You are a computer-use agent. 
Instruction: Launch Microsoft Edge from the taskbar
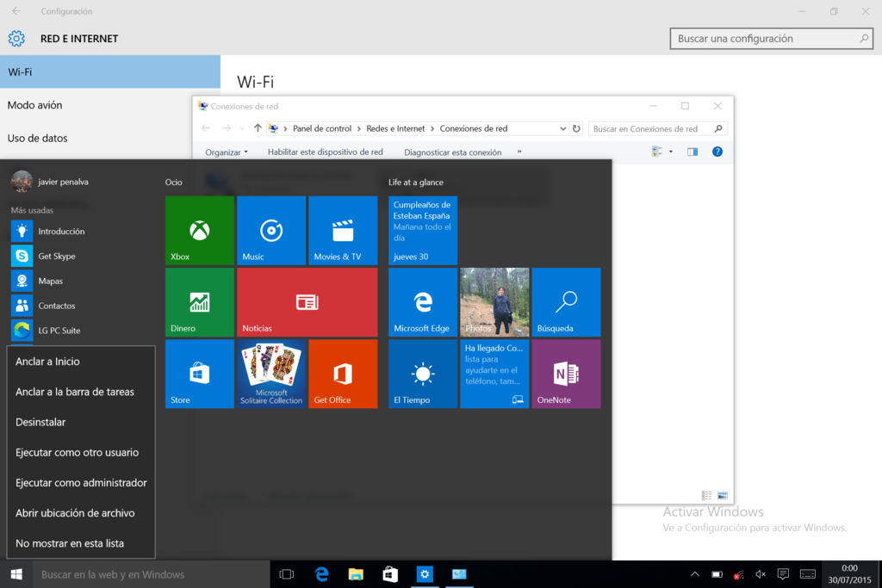[320, 574]
